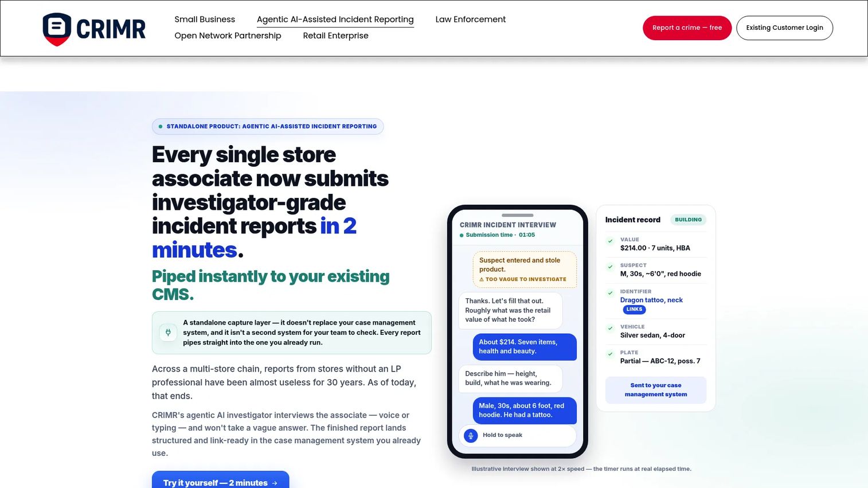Click the Suspect entered and stole product bubble
The height and width of the screenshot is (488, 868).
click(525, 270)
